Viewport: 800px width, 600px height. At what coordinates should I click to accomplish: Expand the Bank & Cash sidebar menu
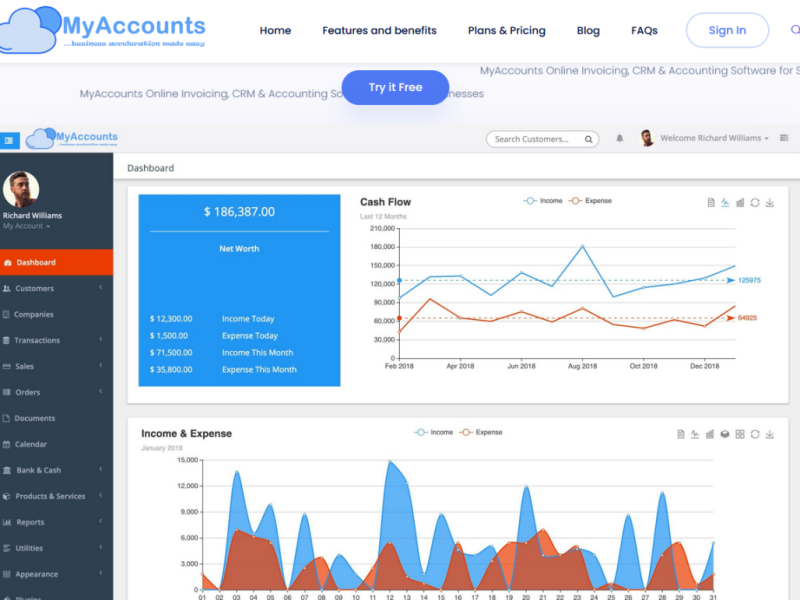pyautogui.click(x=56, y=470)
